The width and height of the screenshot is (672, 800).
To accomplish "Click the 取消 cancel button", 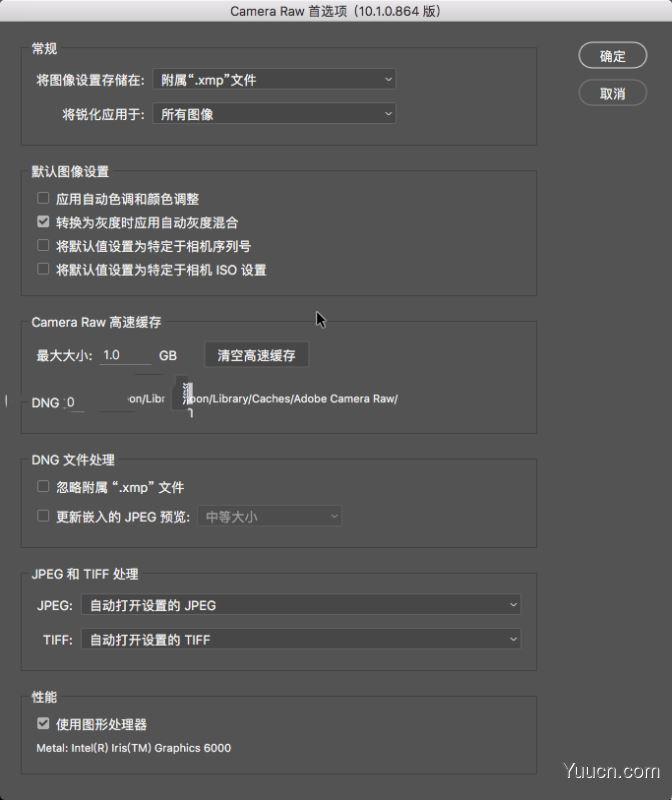I will [x=612, y=93].
